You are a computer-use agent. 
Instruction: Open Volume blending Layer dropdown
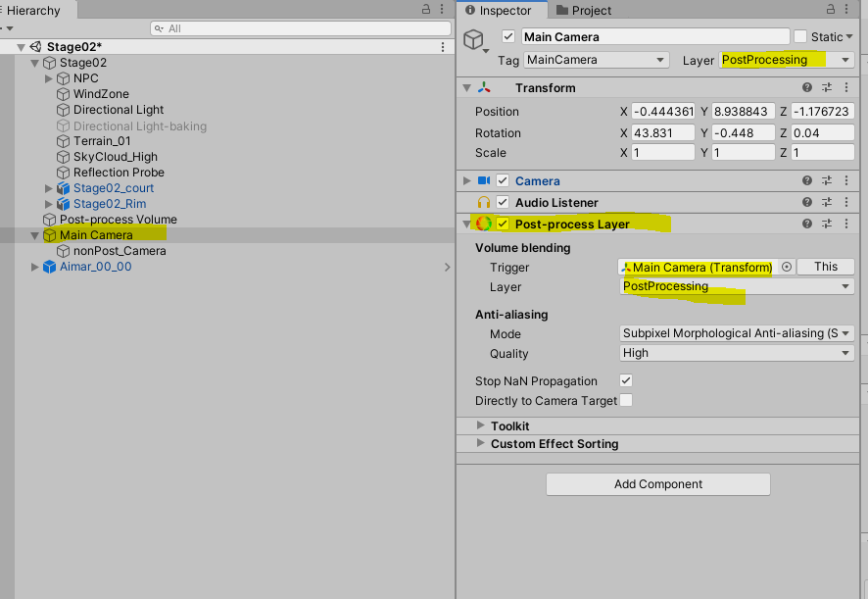click(x=737, y=286)
